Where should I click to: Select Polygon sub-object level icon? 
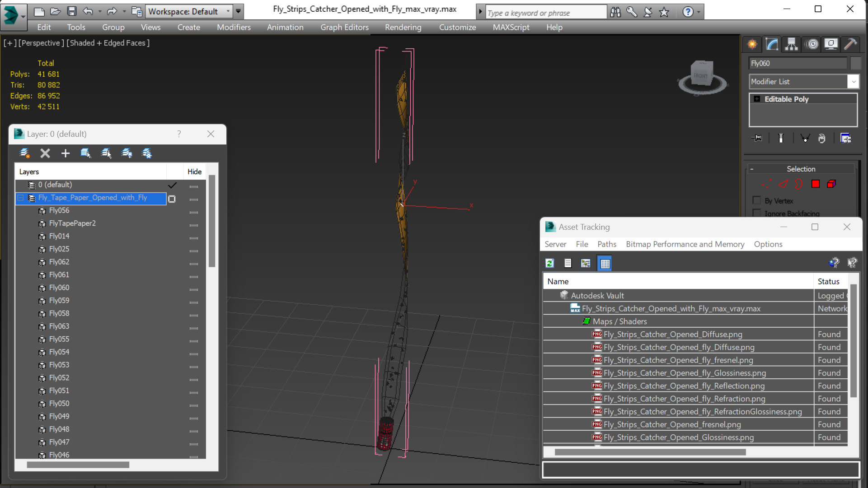815,184
